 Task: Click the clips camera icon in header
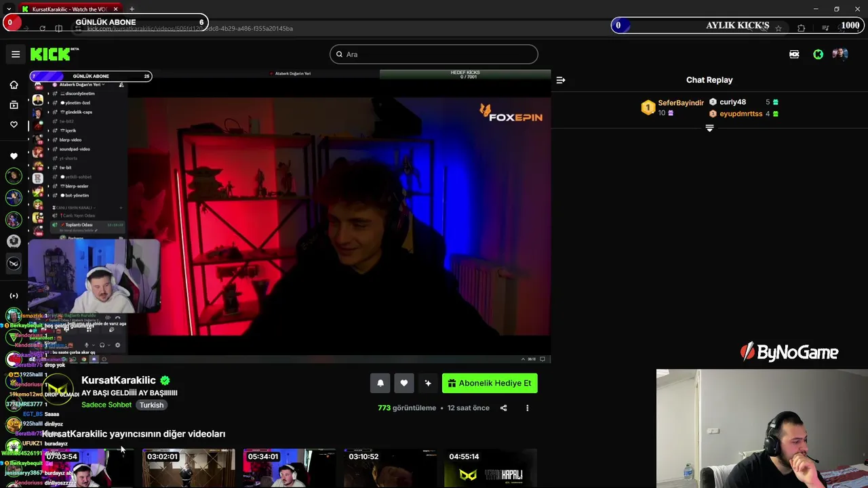coord(794,54)
